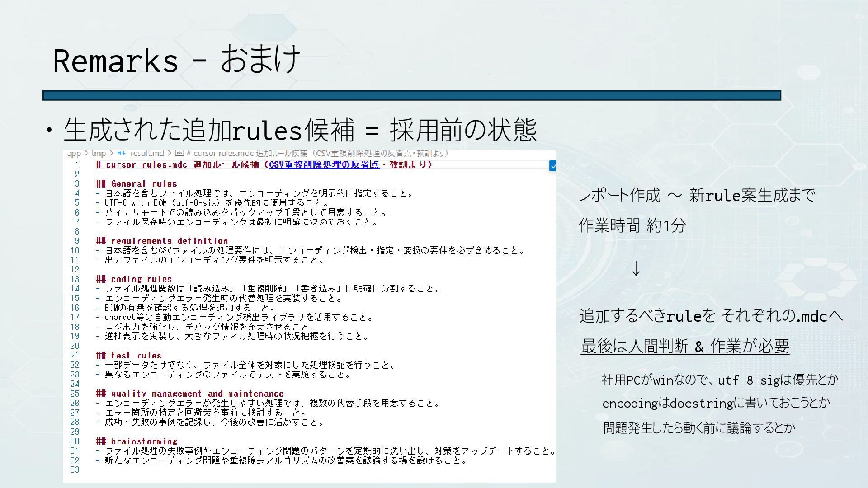Expand the chevron after 'result.md' breadcrumb
The width and height of the screenshot is (868, 488).
pyautogui.click(x=169, y=154)
